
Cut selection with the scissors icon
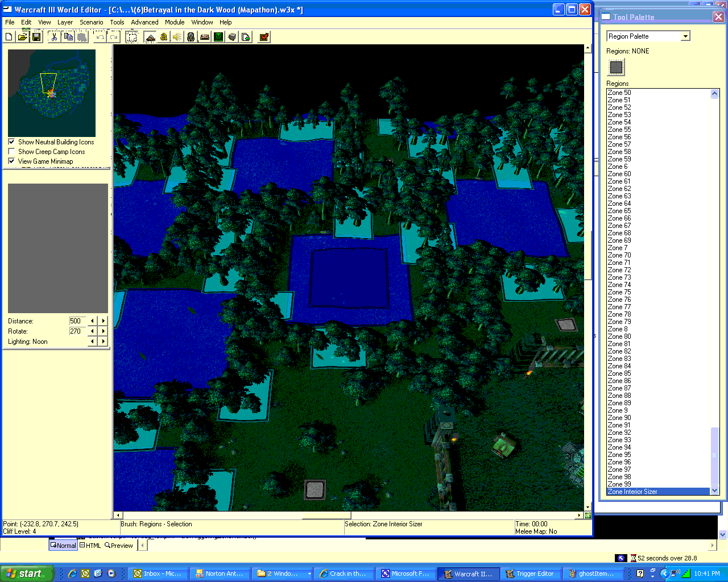pos(54,37)
